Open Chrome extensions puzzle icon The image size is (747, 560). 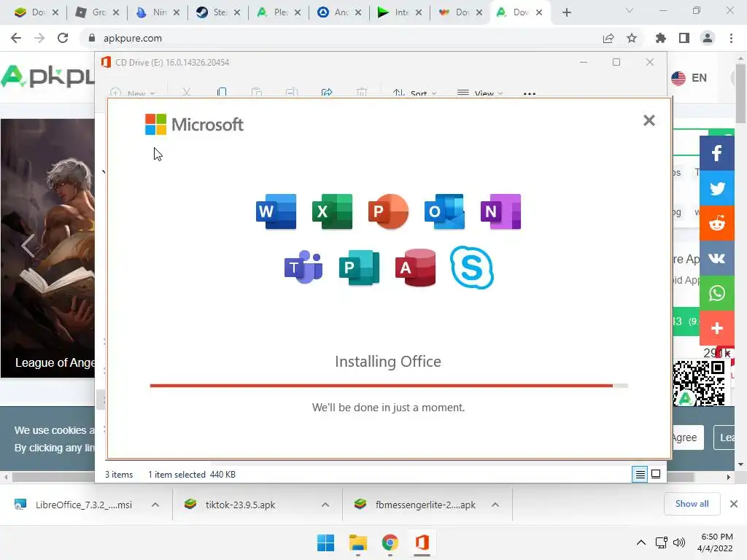(x=661, y=38)
